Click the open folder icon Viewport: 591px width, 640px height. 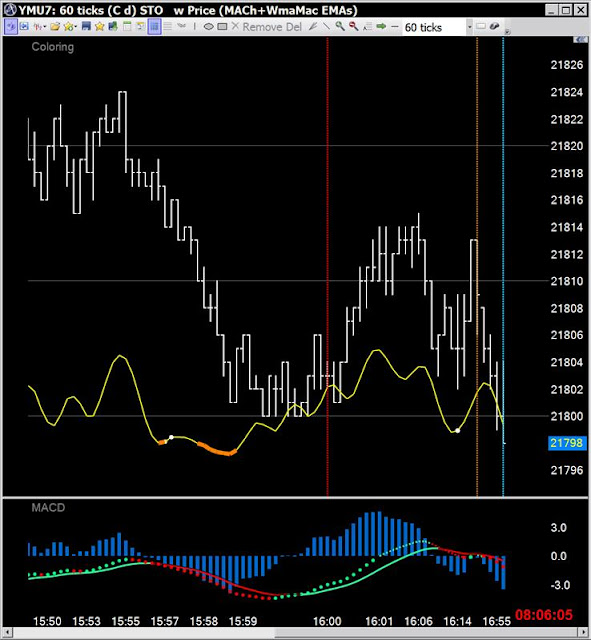coord(55,27)
